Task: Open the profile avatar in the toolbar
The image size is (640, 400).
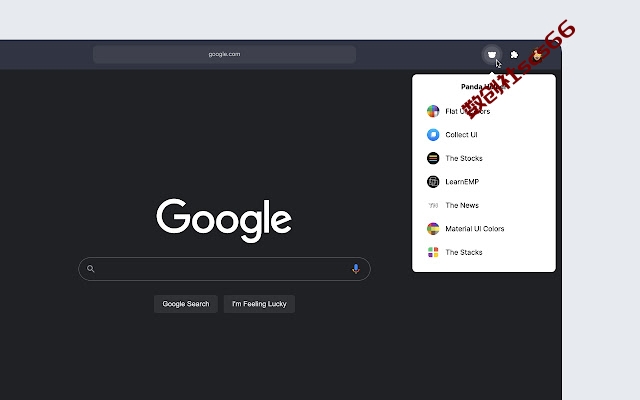Action: [537, 55]
